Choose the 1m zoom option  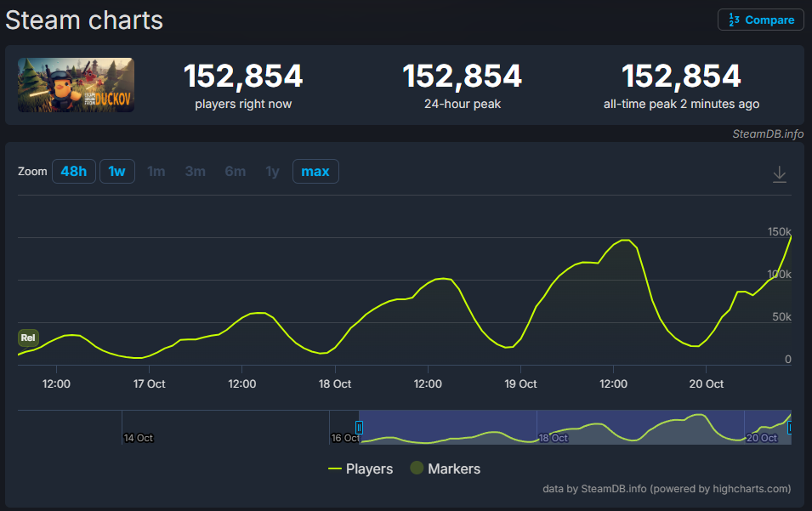coord(156,172)
